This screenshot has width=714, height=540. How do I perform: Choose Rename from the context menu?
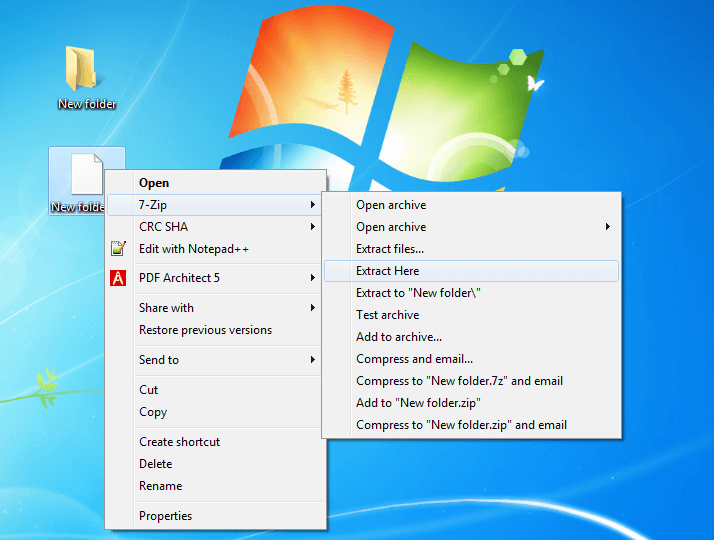pos(216,486)
